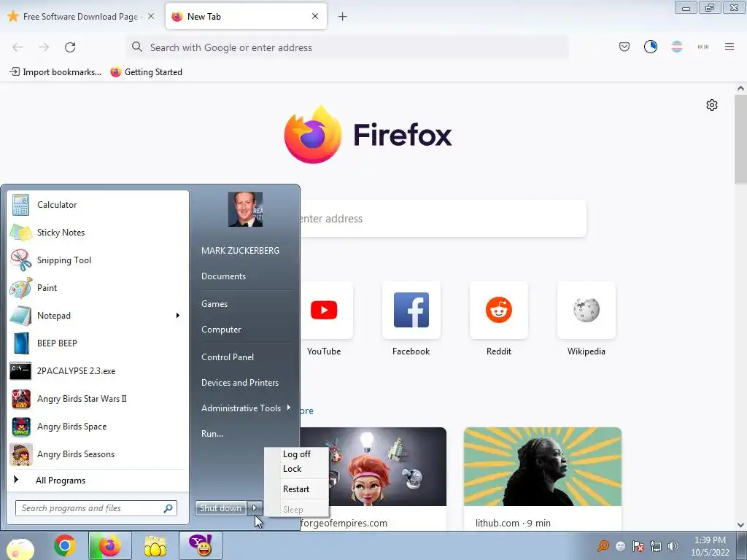Image resolution: width=747 pixels, height=560 pixels.
Task: Open Calculator from the Start menu
Action: click(x=98, y=205)
